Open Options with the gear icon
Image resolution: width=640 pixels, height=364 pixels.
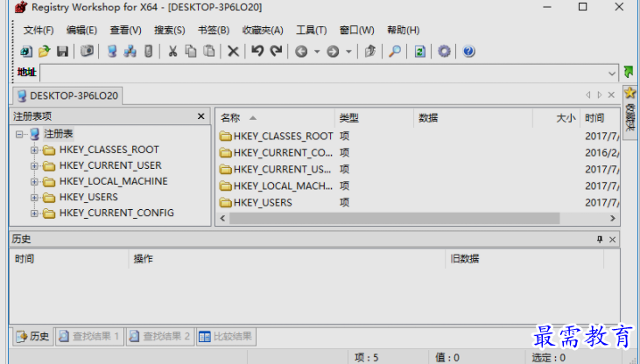[444, 52]
